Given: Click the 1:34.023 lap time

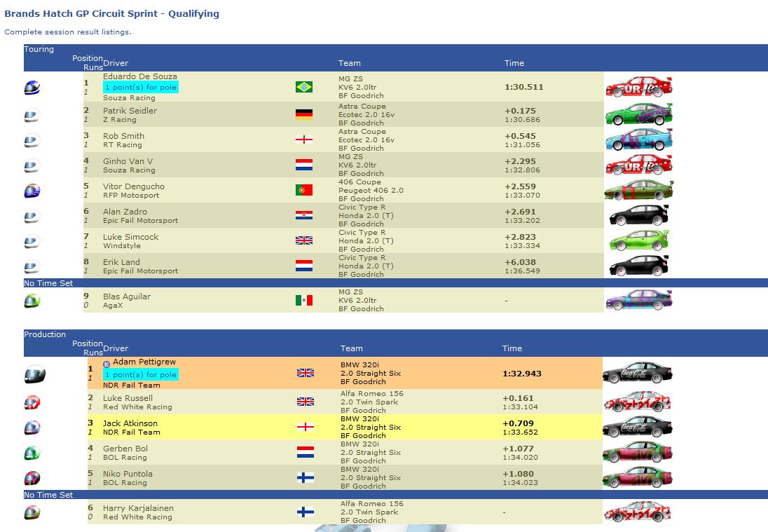Looking at the screenshot, I should coord(520,482).
